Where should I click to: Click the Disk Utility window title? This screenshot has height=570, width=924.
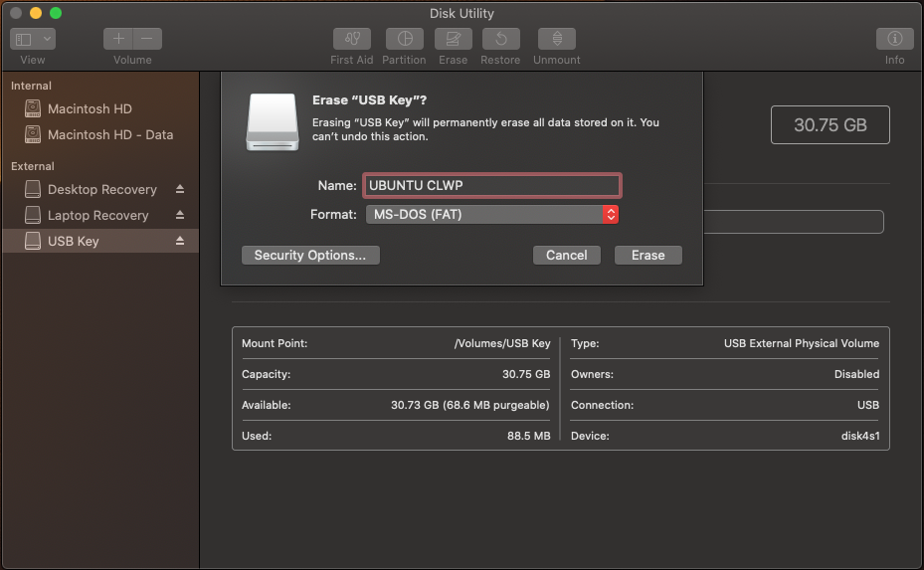coord(462,13)
